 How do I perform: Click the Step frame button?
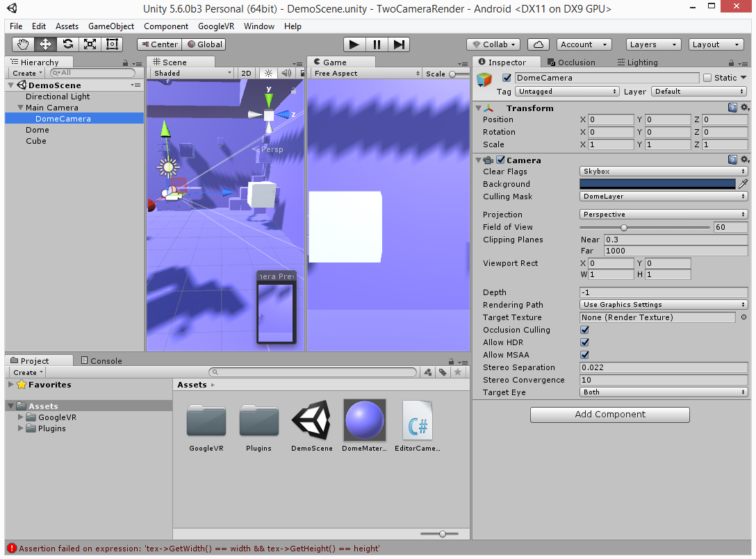pyautogui.click(x=399, y=44)
